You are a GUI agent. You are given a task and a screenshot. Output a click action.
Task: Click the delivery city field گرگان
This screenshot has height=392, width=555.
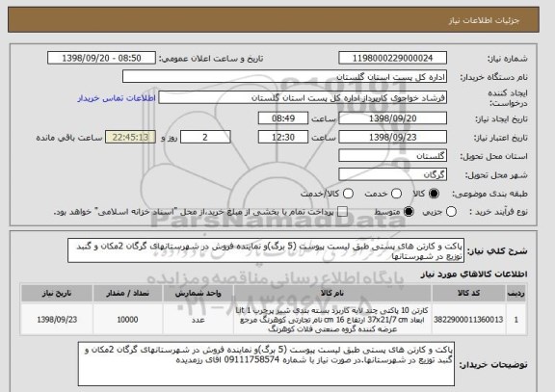point(392,174)
